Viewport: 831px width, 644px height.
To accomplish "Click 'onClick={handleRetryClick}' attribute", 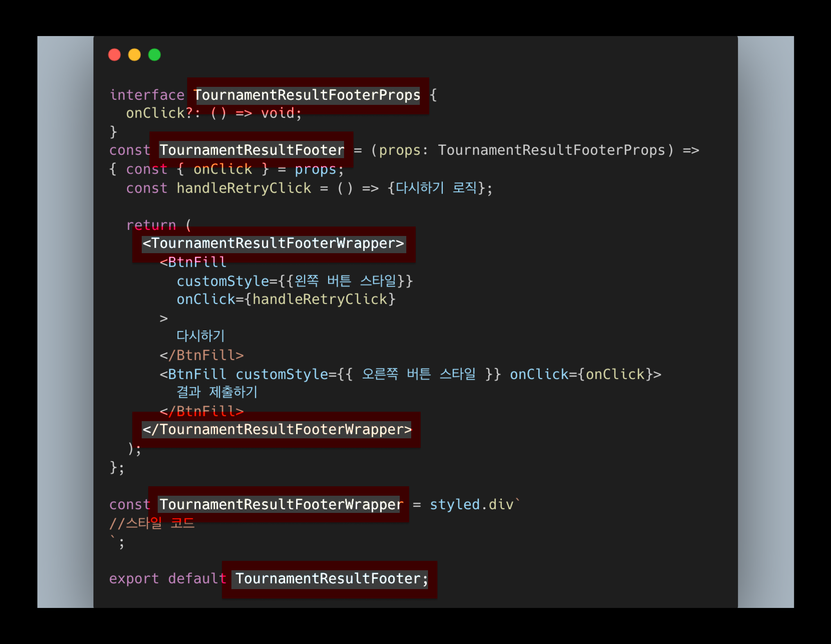I will (x=286, y=299).
